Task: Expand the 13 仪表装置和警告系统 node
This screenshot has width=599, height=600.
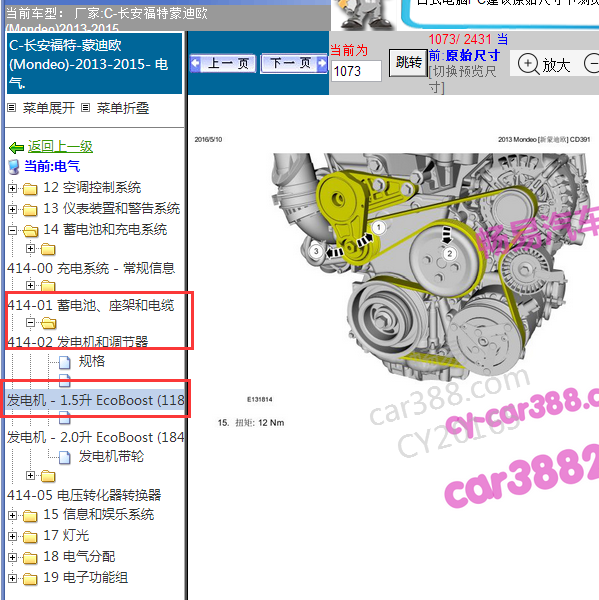Action: pos(12,209)
